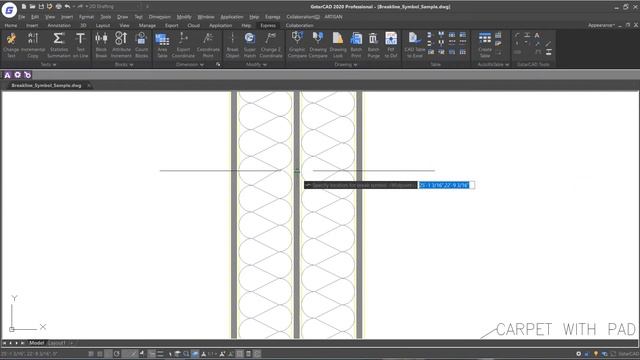The image size is (640, 360).
Task: Open the Draw menu
Action: [x=122, y=17]
